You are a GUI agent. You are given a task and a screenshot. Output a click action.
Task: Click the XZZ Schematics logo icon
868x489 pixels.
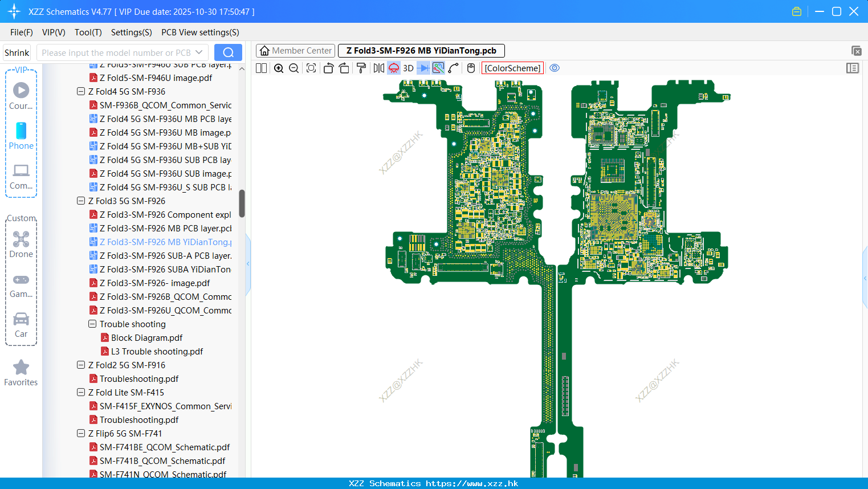point(14,11)
